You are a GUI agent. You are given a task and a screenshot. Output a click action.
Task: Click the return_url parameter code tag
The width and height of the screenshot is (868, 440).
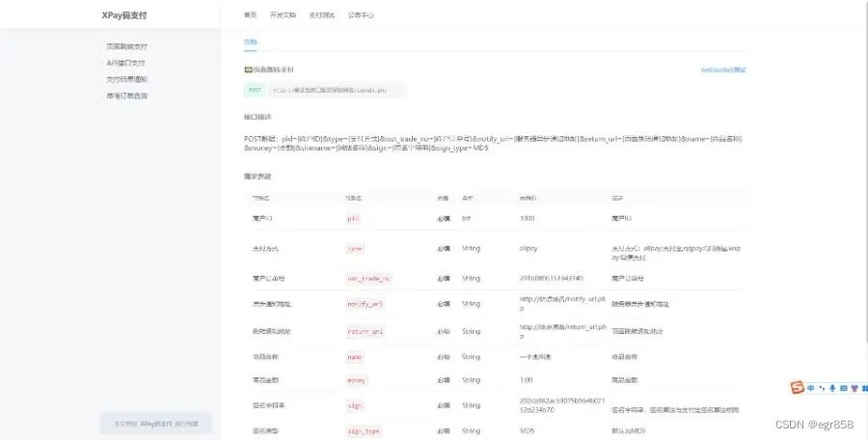(365, 331)
